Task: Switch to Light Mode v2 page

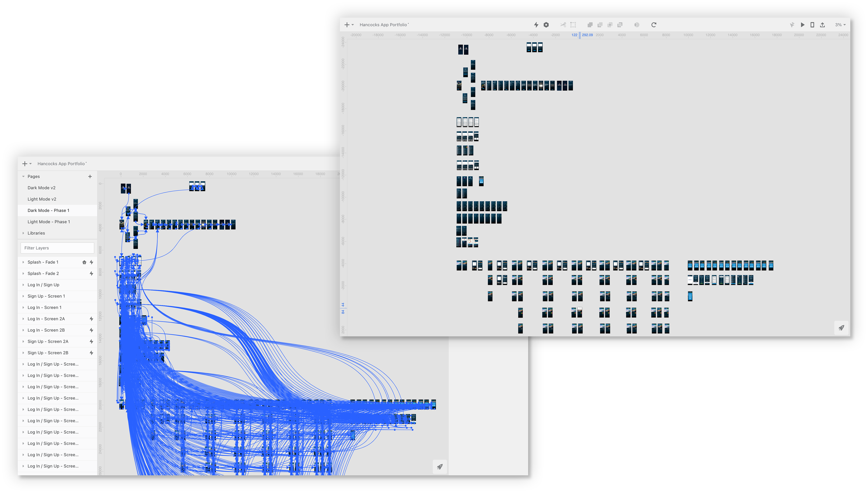Action: [x=42, y=199]
